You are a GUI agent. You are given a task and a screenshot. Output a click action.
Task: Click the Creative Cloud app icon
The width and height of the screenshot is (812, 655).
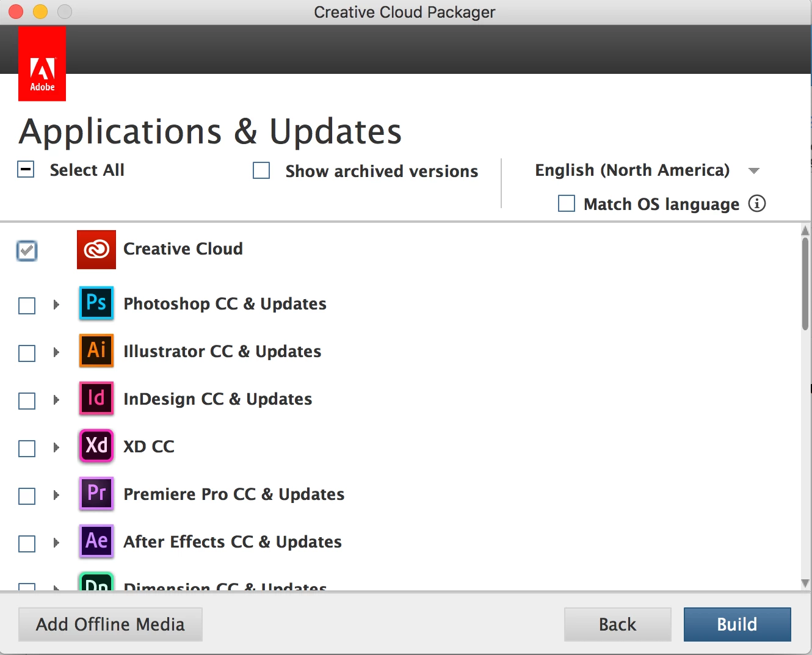pos(96,250)
